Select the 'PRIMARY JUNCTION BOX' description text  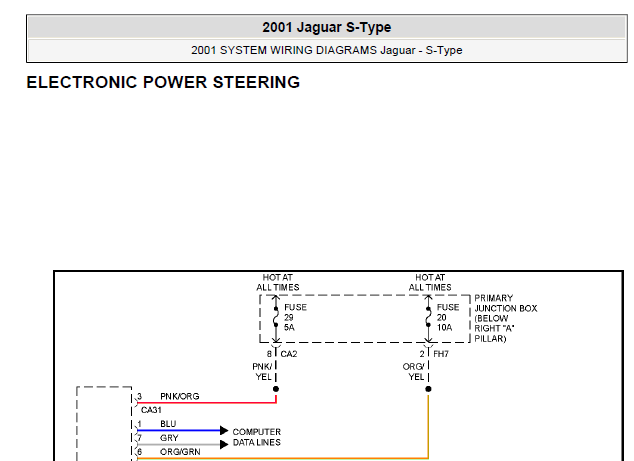pos(505,318)
